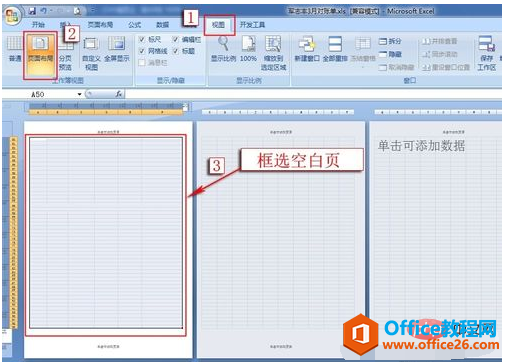Zoom to selection (缩放到选定区域)
Viewport: 506px width, 362px height.
(273, 53)
